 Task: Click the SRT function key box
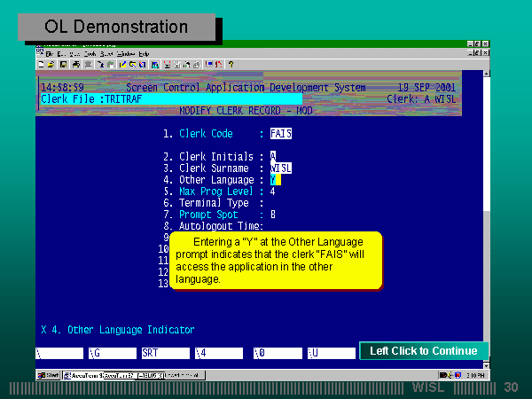coord(164,353)
